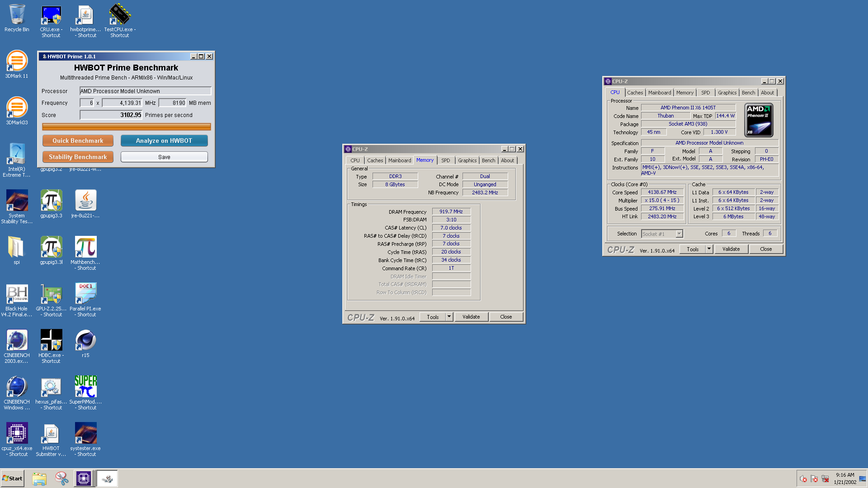The image size is (868, 488).
Task: Expand Socket #1 selection dropdown
Action: (x=679, y=234)
